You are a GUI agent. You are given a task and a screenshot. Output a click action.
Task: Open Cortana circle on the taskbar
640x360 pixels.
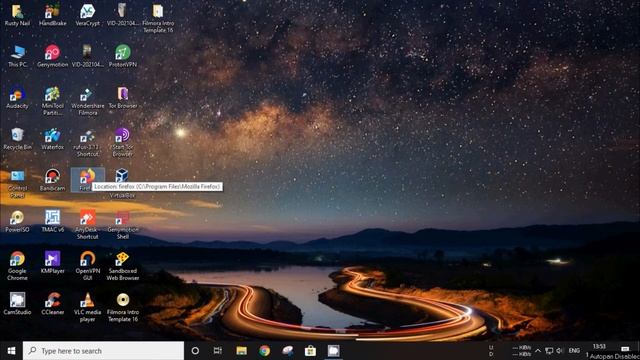click(x=195, y=351)
